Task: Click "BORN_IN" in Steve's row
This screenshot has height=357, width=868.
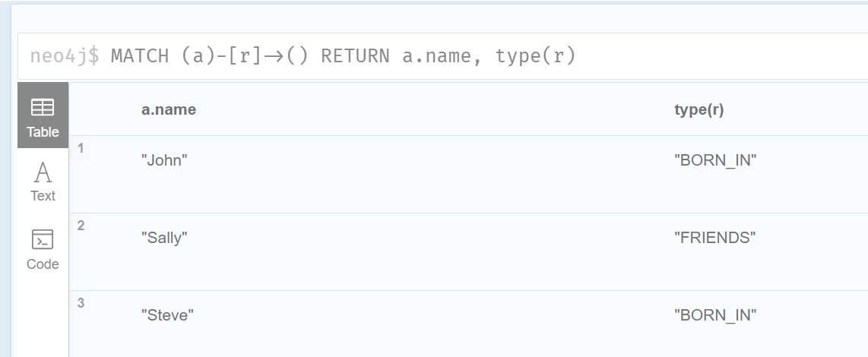Action: pyautogui.click(x=715, y=315)
